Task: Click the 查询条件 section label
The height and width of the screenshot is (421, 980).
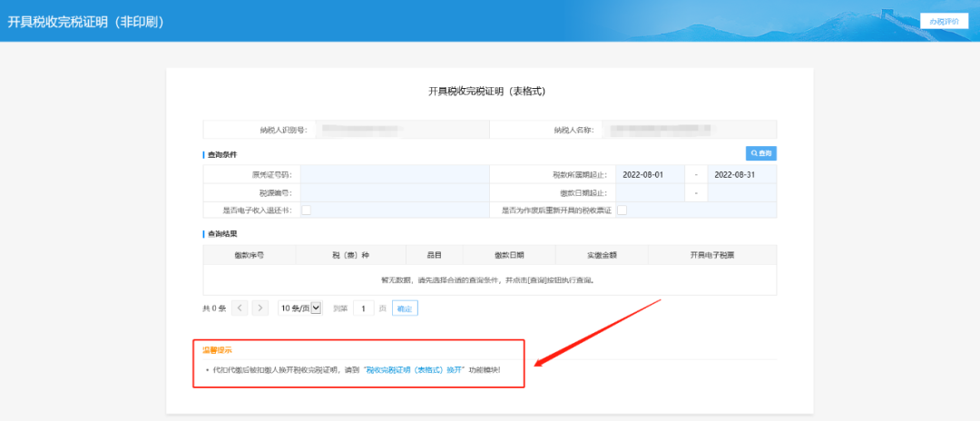Action: 222,154
